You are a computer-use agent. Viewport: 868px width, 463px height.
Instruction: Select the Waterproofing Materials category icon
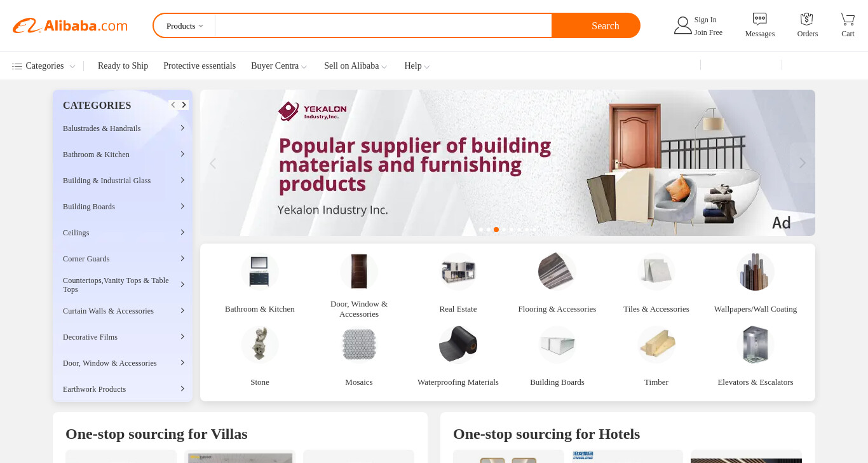coord(458,345)
